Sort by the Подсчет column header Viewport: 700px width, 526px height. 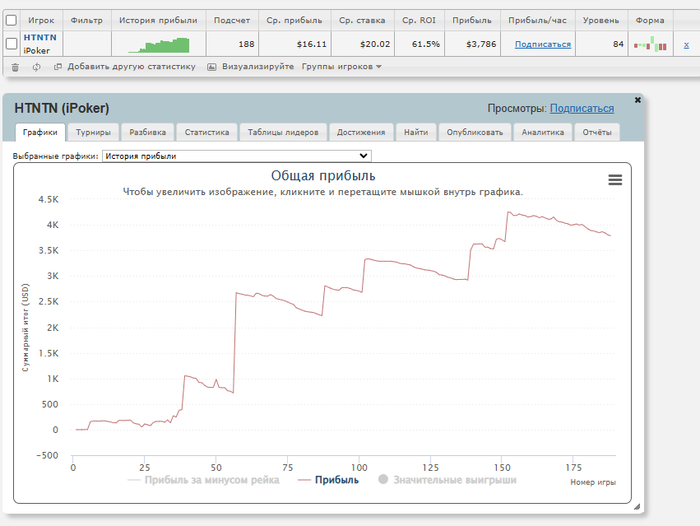(232, 21)
